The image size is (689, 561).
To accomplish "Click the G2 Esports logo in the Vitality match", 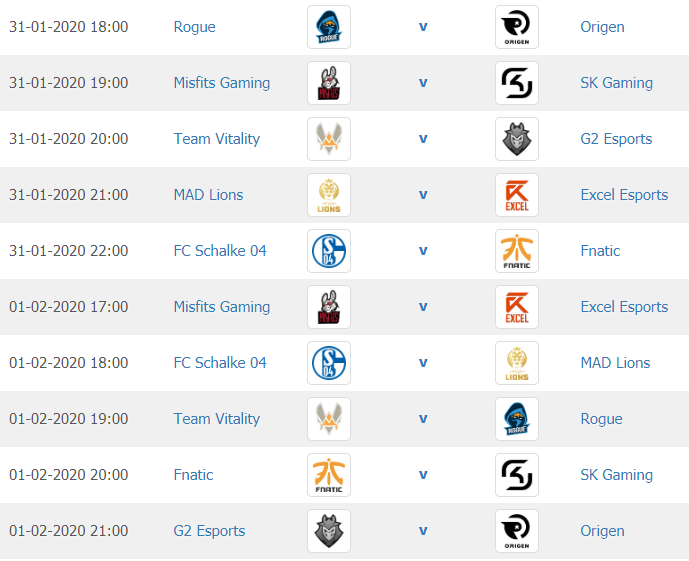I will click(x=517, y=139).
